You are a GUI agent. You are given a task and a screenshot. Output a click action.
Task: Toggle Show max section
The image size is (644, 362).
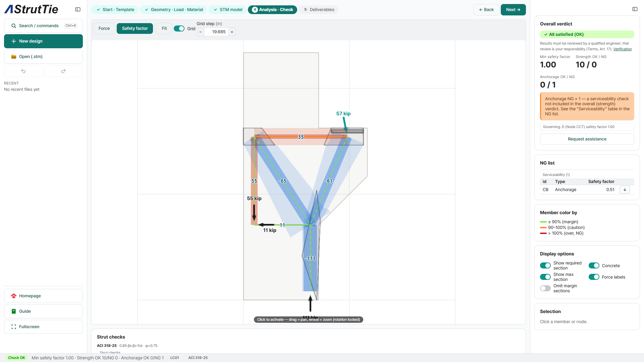click(545, 277)
